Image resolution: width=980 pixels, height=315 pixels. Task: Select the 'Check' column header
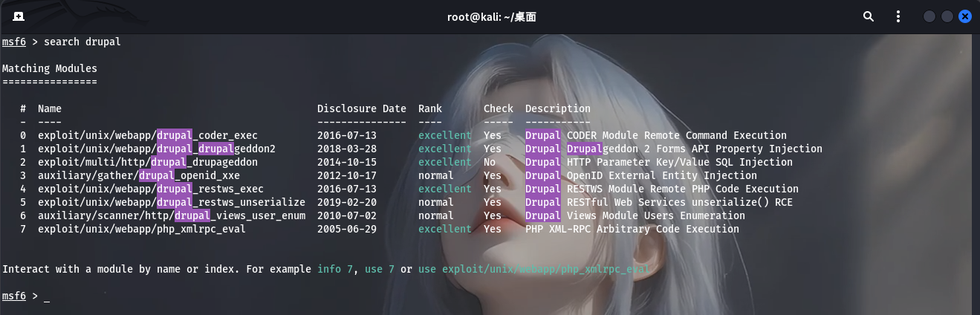(x=499, y=108)
